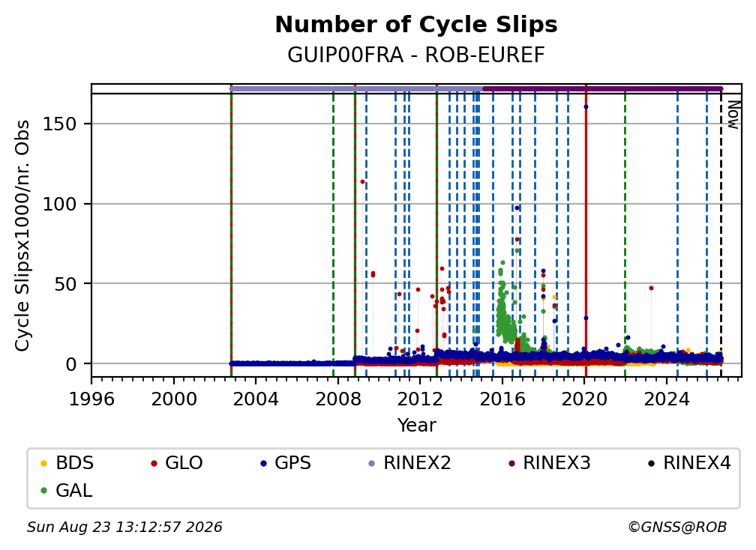Click the RINEX4 black legend marker
Image resolution: width=756 pixels, height=550 pixels.
[x=651, y=464]
